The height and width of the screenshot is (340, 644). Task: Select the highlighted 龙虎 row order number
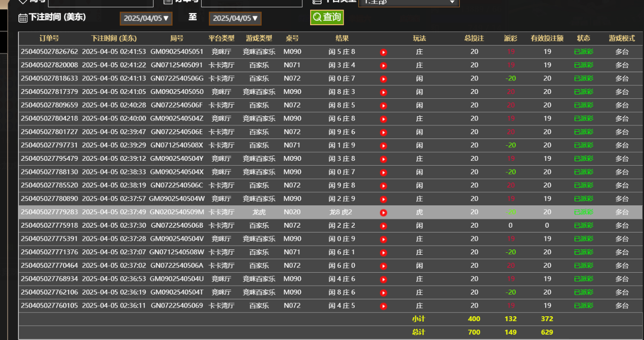49,212
